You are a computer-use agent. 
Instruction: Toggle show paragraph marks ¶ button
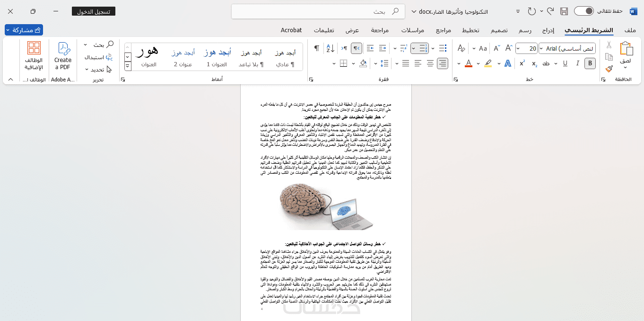(x=316, y=48)
